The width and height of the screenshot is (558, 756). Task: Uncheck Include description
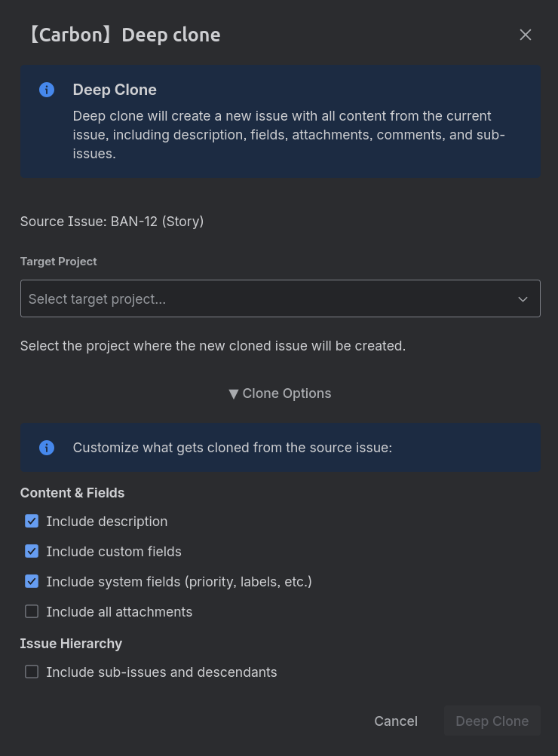(x=32, y=521)
